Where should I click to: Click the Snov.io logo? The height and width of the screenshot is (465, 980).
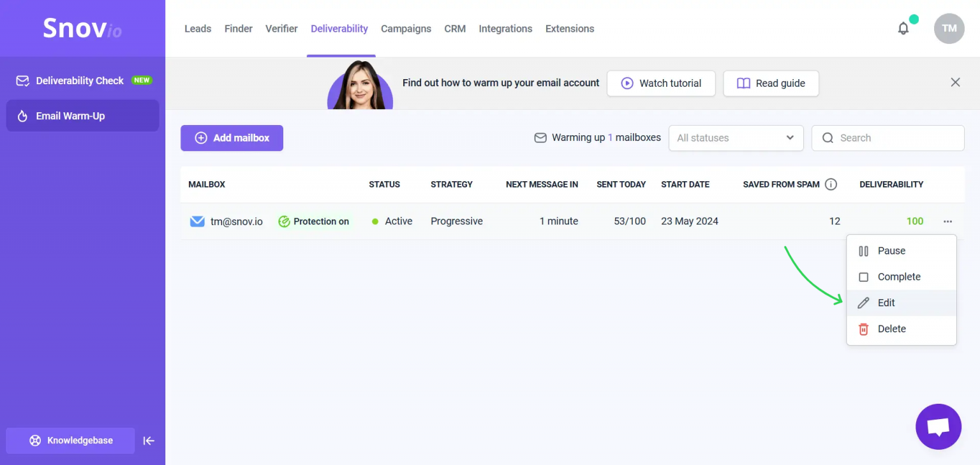coord(82,28)
